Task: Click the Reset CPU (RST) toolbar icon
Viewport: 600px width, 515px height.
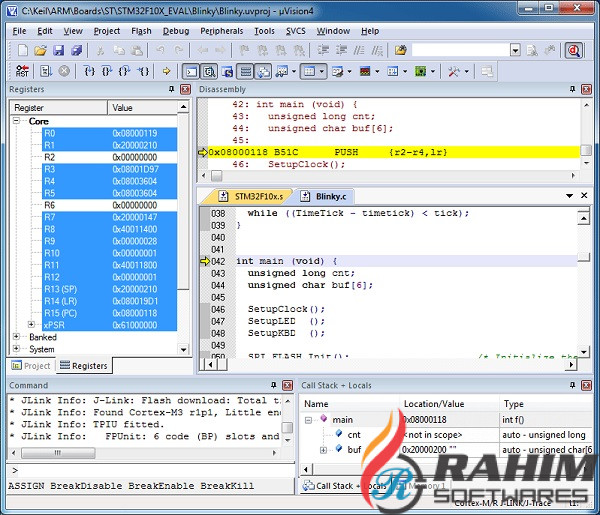Action: 21,71
